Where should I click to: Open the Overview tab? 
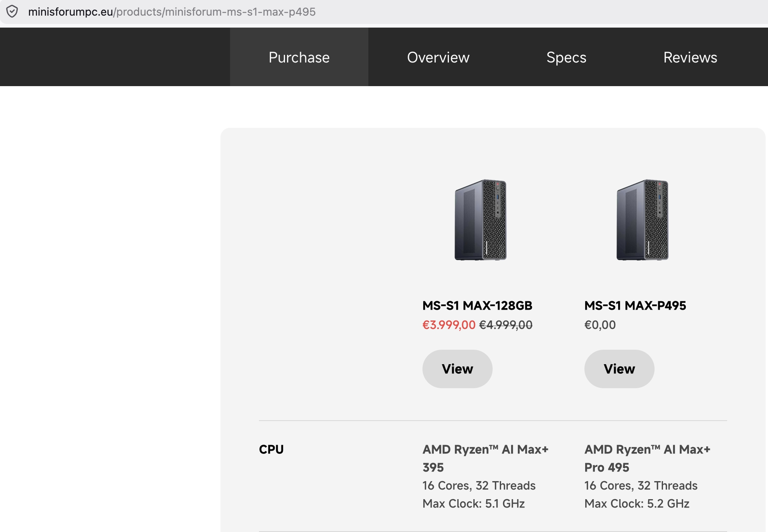(438, 57)
